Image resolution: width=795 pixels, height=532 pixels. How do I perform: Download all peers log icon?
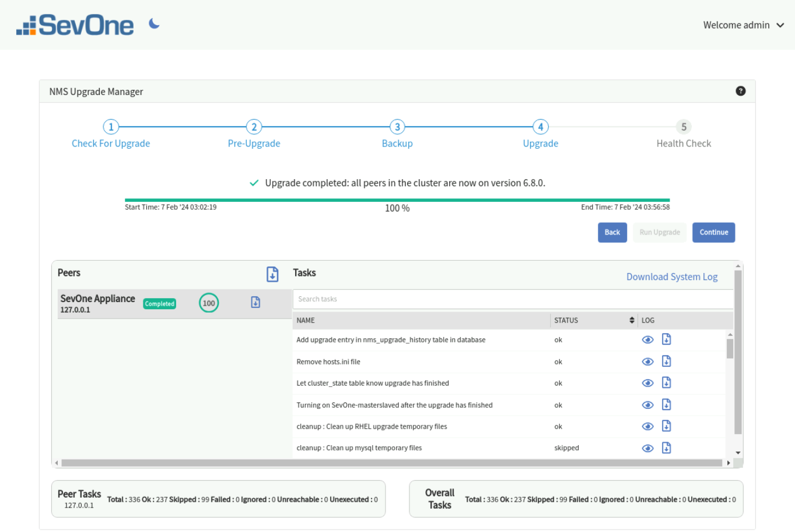[x=272, y=274]
